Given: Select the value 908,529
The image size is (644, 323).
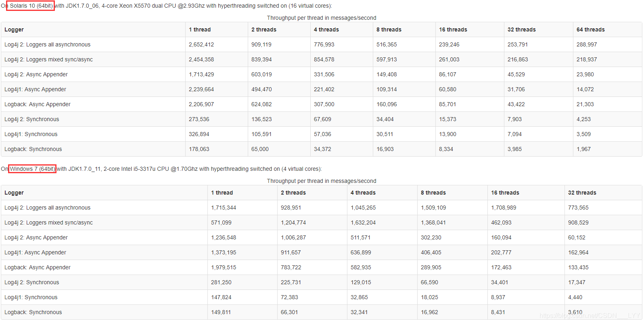Looking at the screenshot, I should point(578,222).
